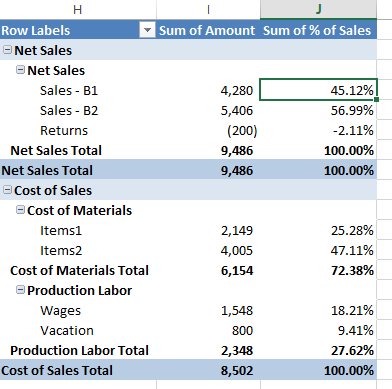Select column H header
Viewport: 392px width, 389px height.
click(78, 9)
